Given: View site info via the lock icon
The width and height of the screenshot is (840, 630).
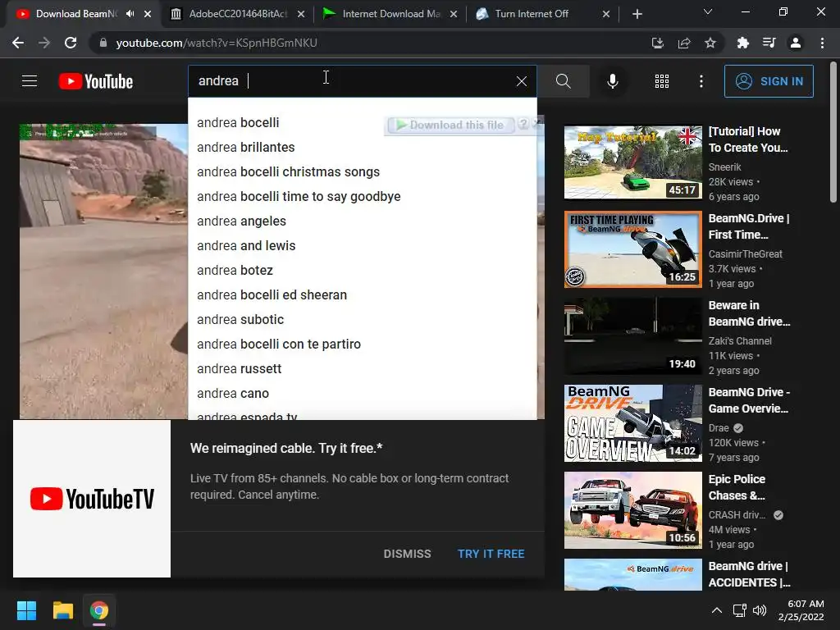Looking at the screenshot, I should [x=103, y=43].
